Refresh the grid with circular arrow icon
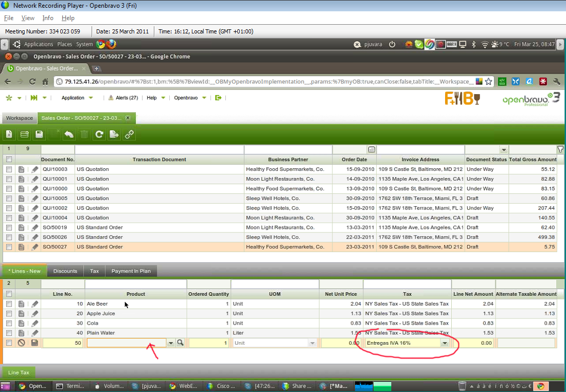The width and height of the screenshot is (566, 392). pyautogui.click(x=99, y=135)
